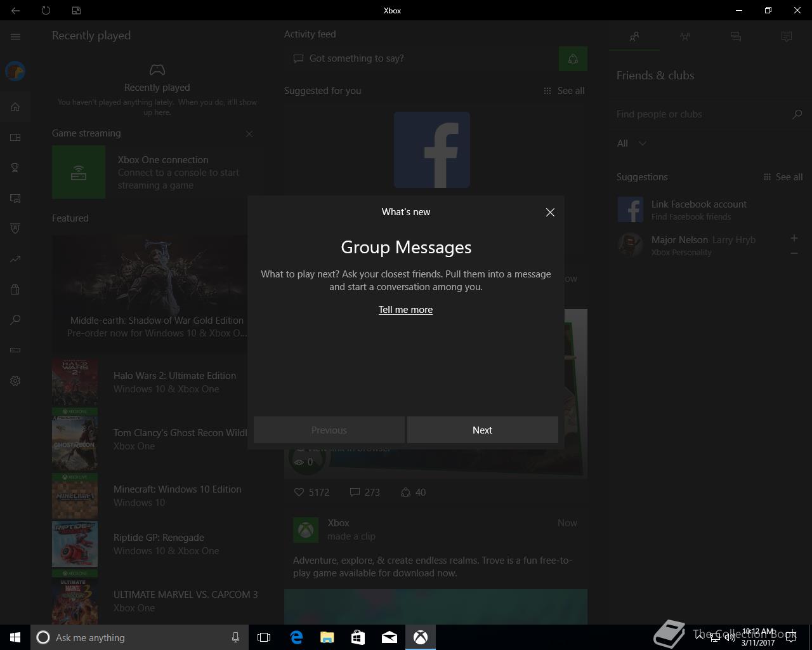Close the What's new dialog

coord(550,213)
